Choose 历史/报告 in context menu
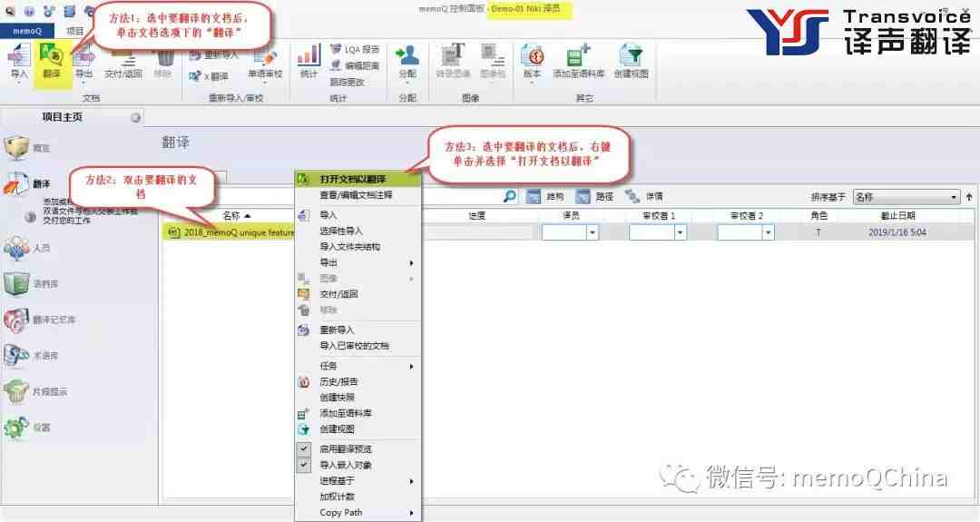 [358, 381]
